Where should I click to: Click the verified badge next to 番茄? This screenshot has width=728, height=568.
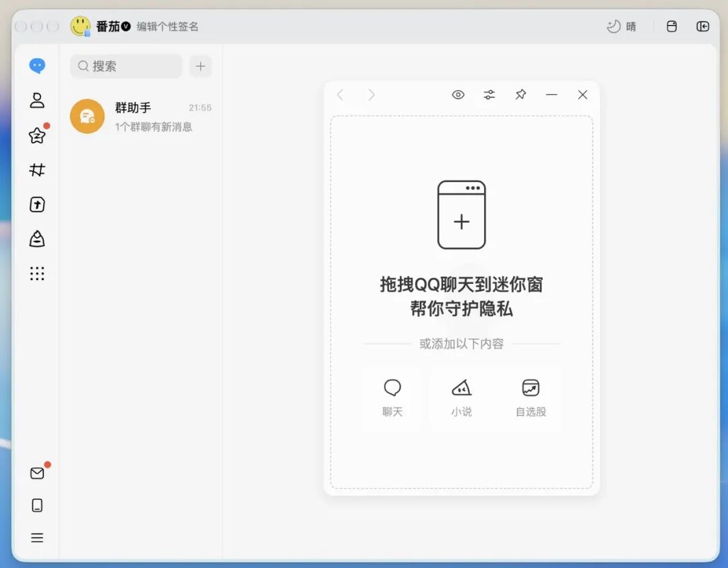(x=126, y=26)
